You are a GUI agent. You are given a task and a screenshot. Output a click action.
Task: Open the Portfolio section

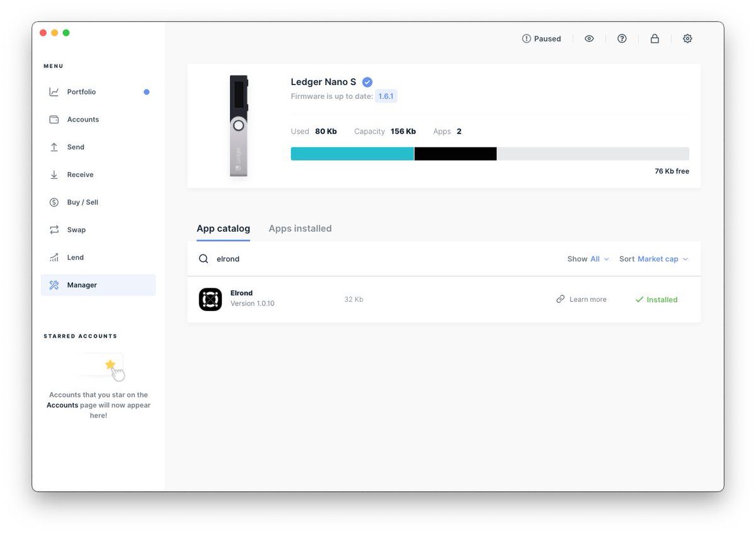click(98, 92)
